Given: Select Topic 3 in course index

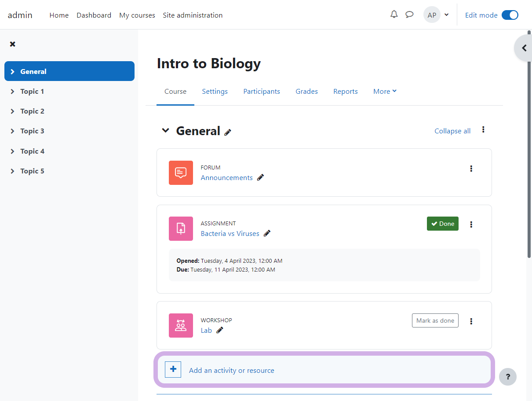Looking at the screenshot, I should tap(32, 131).
